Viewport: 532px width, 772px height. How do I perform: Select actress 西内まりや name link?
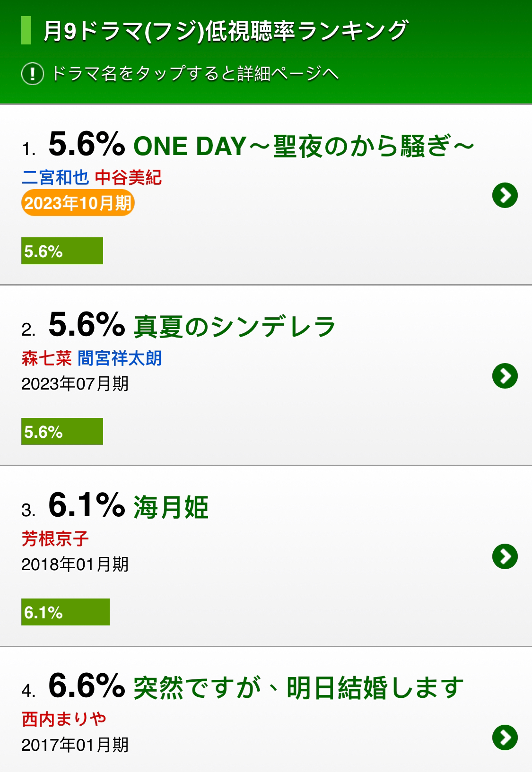[x=64, y=720]
